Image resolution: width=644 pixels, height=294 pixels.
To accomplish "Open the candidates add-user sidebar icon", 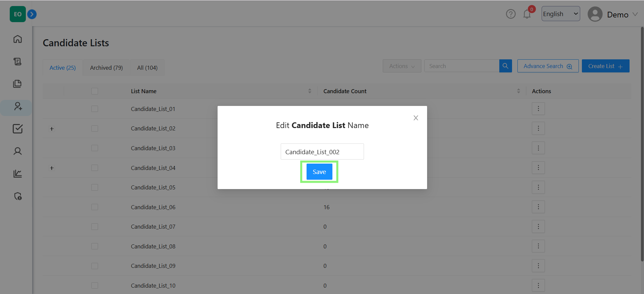I will (18, 107).
